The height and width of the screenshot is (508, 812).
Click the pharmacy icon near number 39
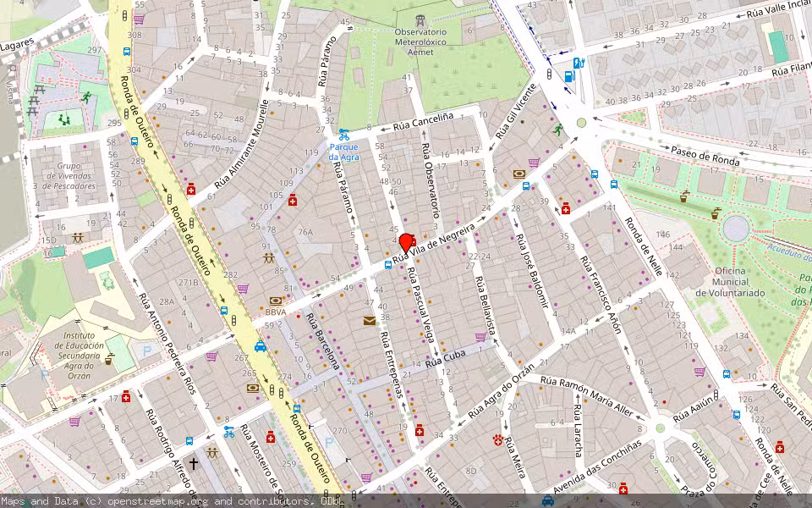point(566,208)
